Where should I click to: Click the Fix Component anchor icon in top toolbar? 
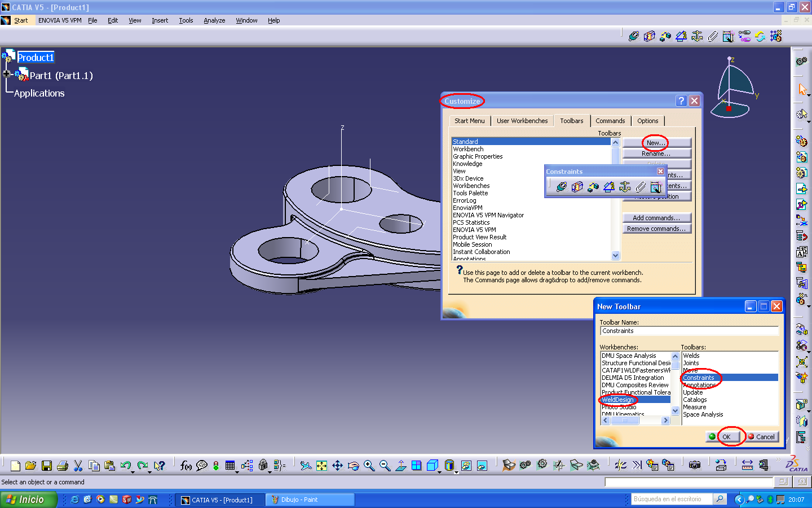(697, 36)
